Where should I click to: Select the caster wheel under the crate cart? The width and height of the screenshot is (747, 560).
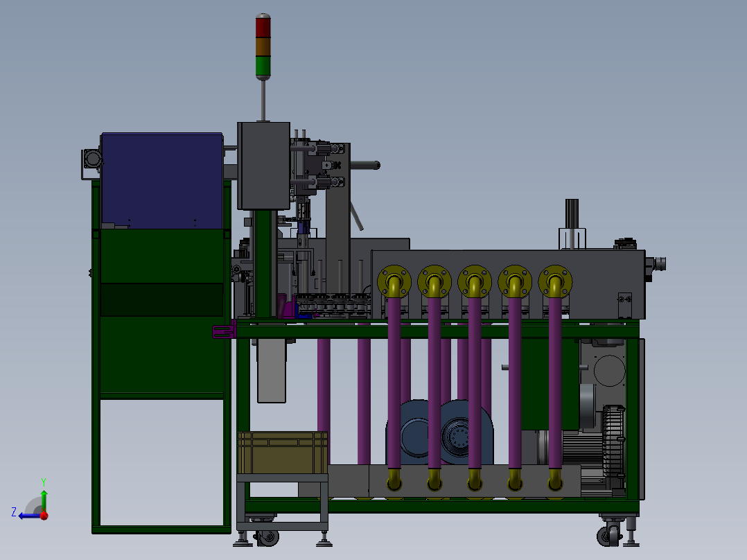pyautogui.click(x=267, y=538)
